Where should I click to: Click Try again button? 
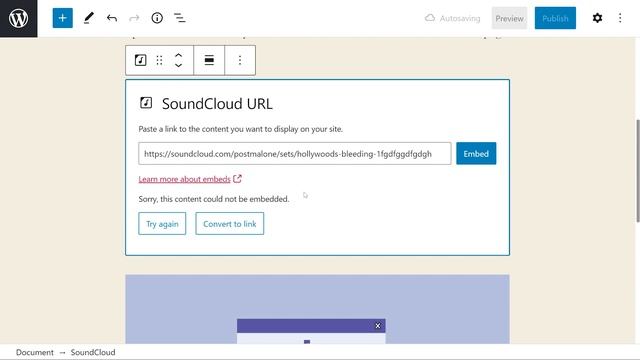[x=162, y=224]
